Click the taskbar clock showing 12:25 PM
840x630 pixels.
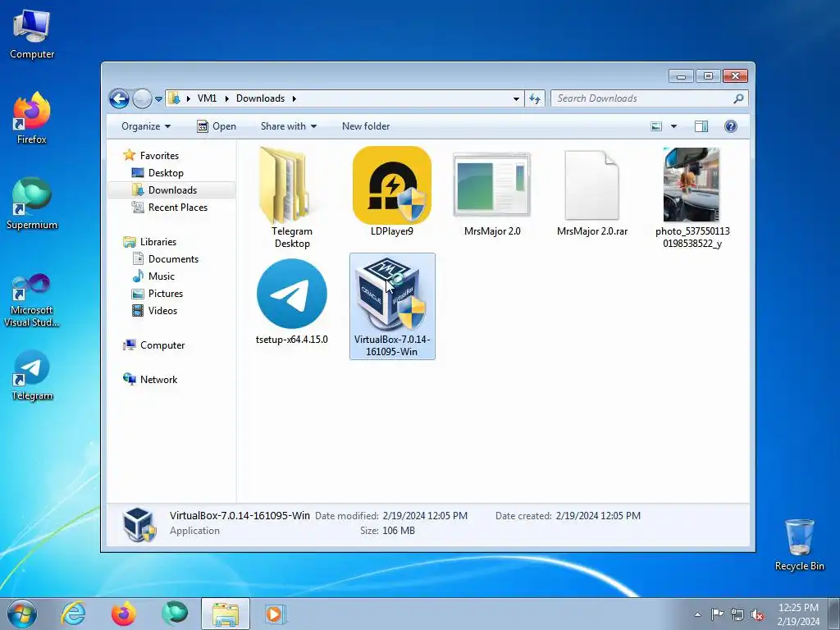[x=798, y=614]
